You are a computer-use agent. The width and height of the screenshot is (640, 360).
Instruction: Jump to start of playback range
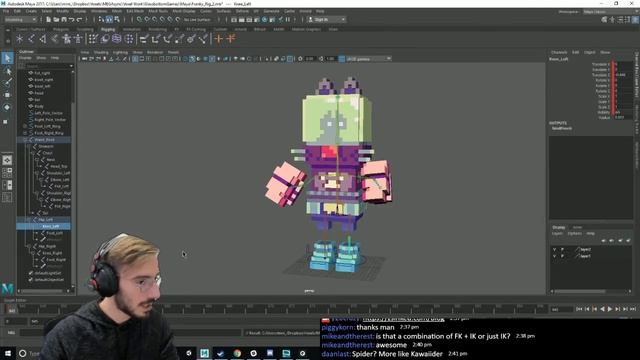(x=579, y=309)
